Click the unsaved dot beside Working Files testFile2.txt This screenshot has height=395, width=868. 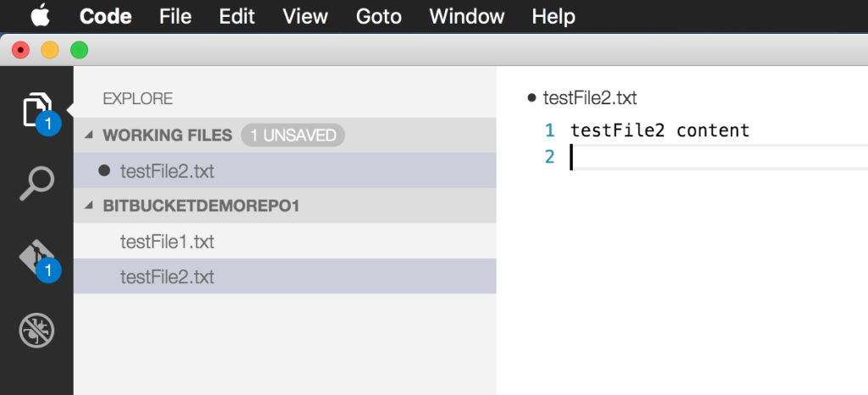coord(104,170)
